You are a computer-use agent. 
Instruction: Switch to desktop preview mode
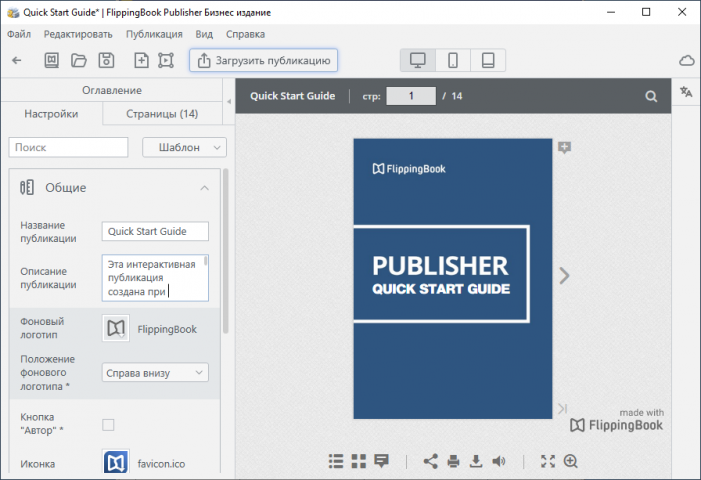point(418,60)
